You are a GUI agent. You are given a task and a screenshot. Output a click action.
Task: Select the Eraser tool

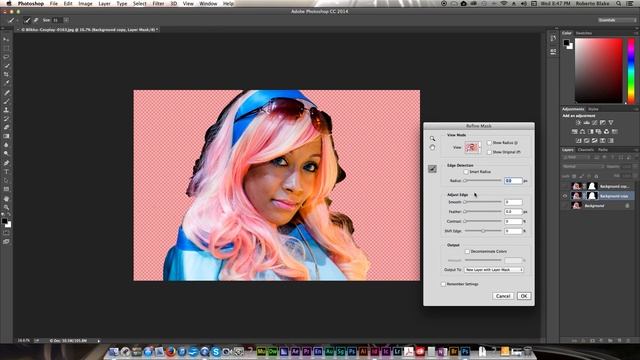click(6, 127)
